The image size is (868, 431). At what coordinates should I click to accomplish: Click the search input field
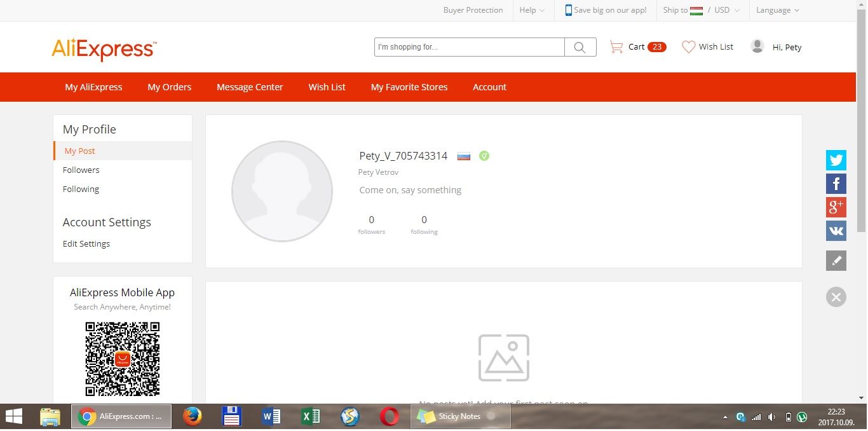pos(470,47)
